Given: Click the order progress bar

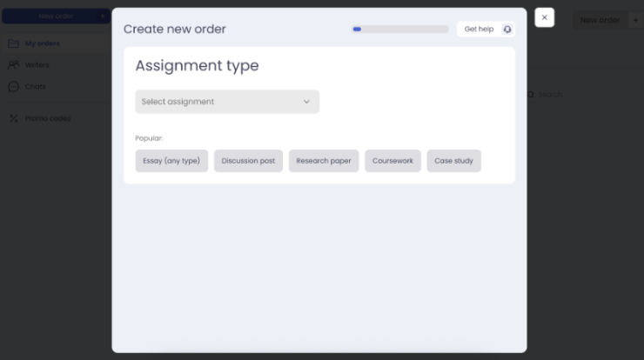Looking at the screenshot, I should coord(400,30).
